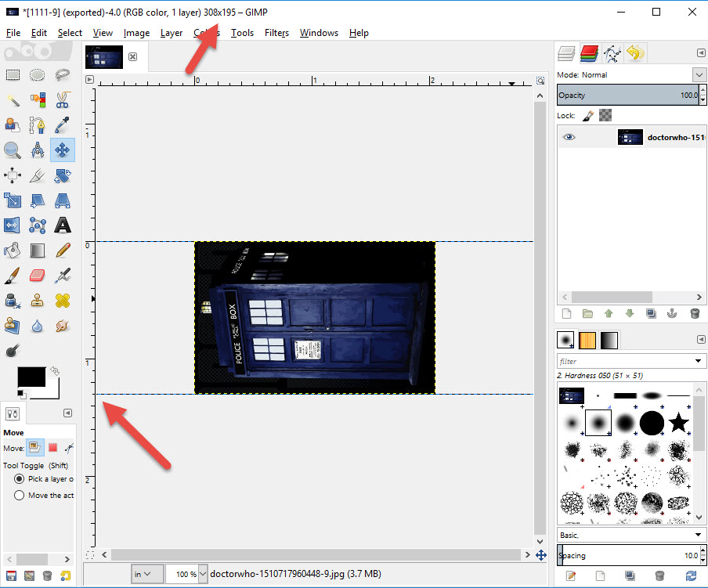Screen dimensions: 708x588
Task: Open the zoom percentage dropdown
Action: 203,574
